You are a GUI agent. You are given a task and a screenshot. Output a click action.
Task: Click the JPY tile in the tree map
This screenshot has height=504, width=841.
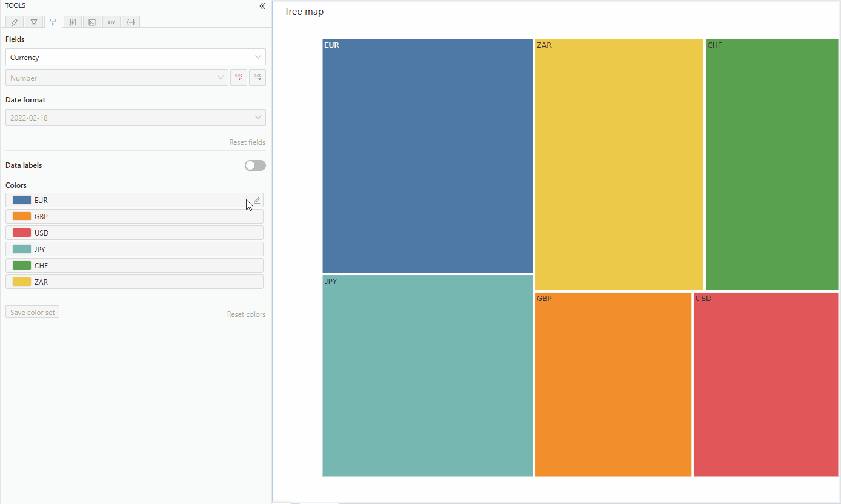427,376
